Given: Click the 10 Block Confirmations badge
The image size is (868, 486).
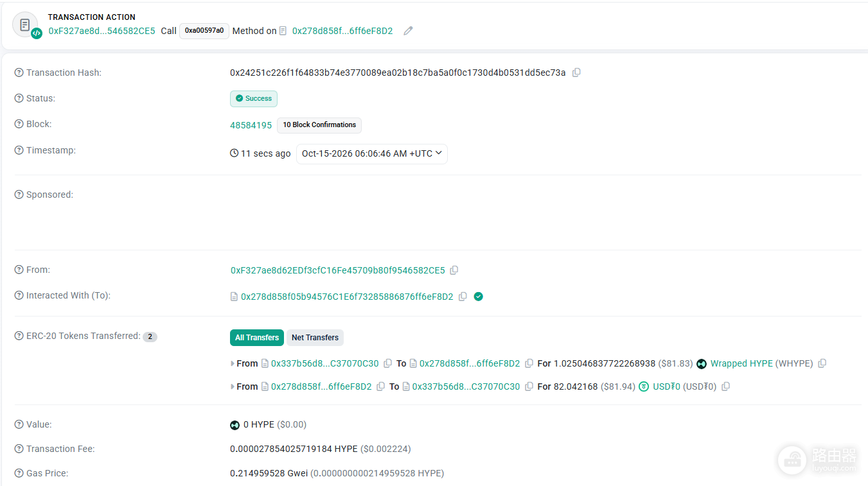Looking at the screenshot, I should pos(319,125).
